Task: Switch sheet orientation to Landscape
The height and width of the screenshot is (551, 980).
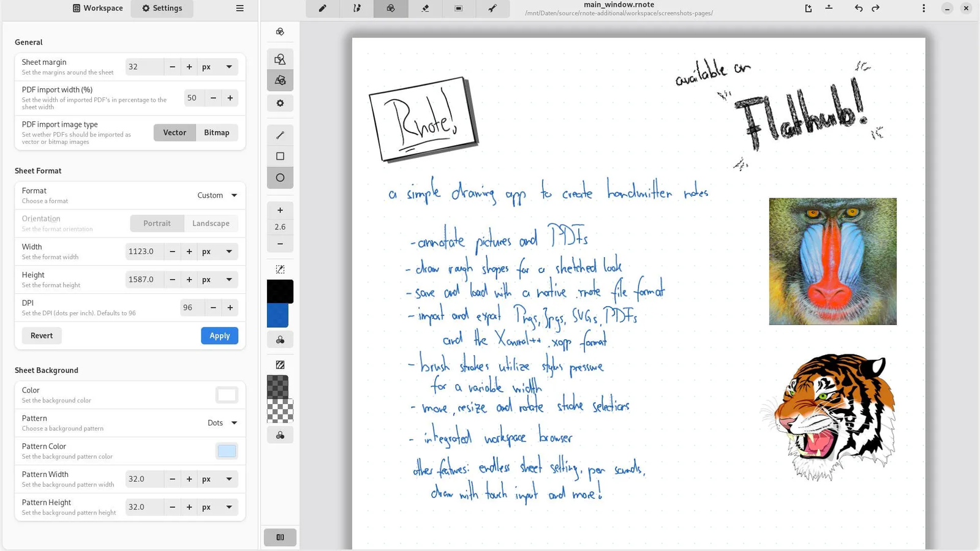Action: point(211,223)
